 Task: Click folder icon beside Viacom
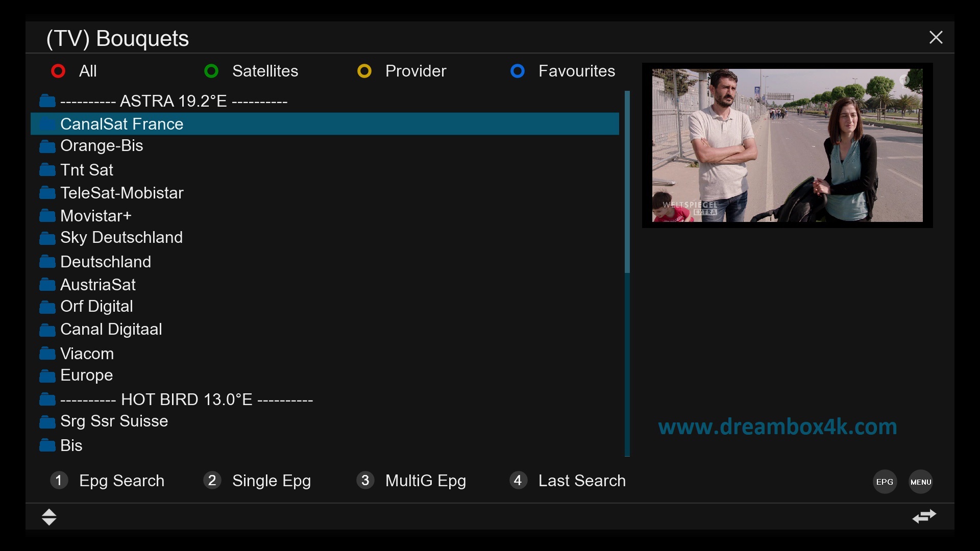coord(47,353)
